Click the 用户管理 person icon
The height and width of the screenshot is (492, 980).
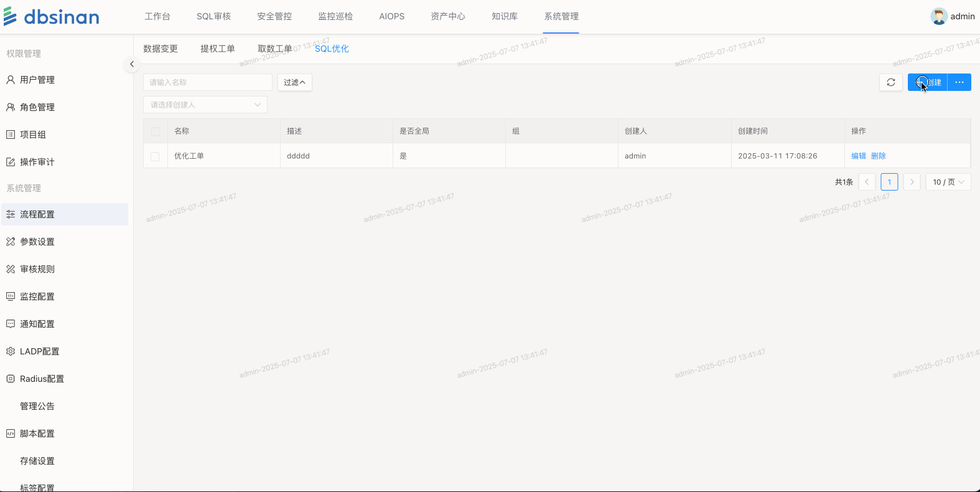coord(11,80)
